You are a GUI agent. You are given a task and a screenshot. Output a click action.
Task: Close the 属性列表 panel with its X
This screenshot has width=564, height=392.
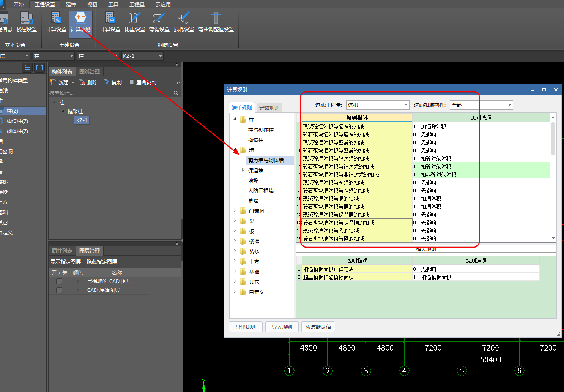point(177,244)
